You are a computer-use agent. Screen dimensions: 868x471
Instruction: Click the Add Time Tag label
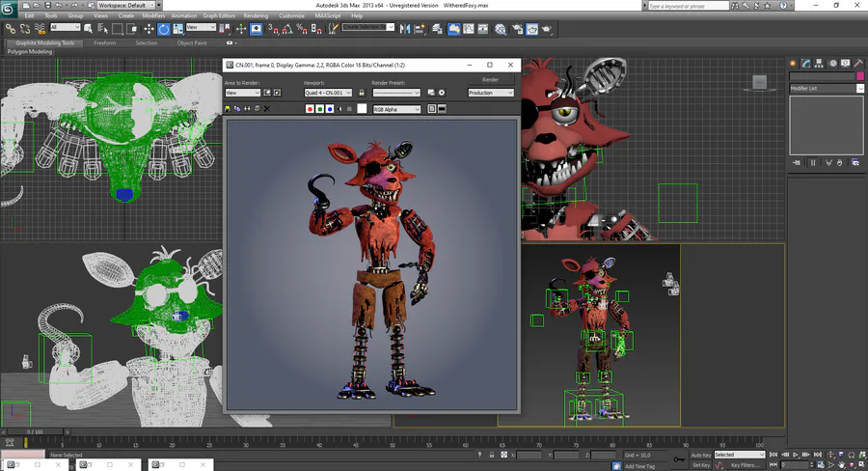click(x=639, y=466)
